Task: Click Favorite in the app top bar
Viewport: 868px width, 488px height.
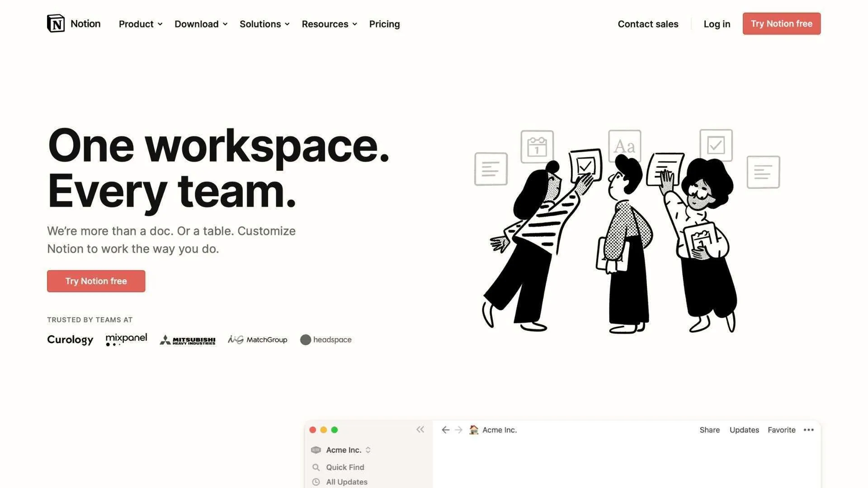Action: click(x=781, y=430)
